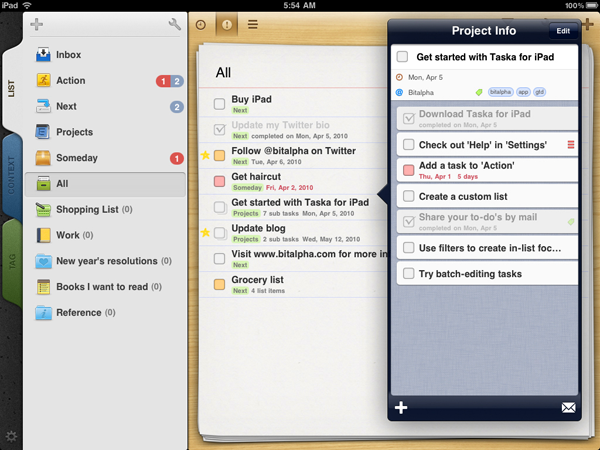Screen dimensions: 600x450
Task: Click the clock due-date filter icon in toolbar
Action: 201,25
